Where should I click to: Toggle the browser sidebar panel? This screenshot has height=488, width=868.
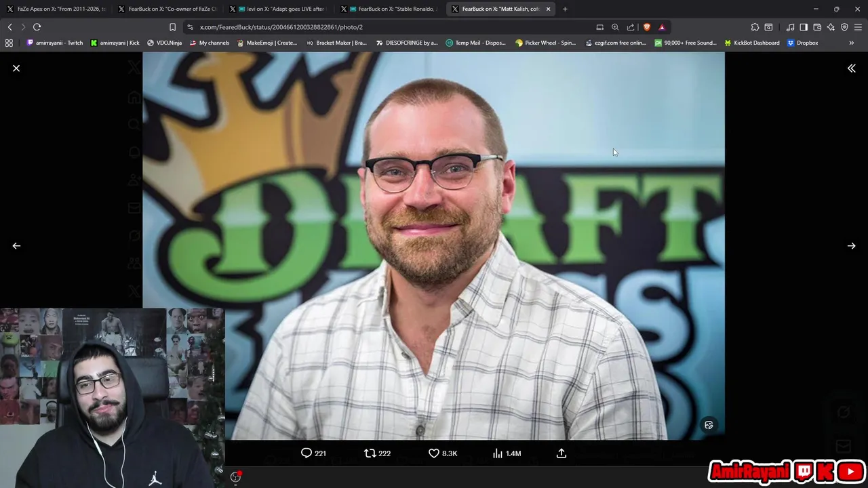(804, 27)
